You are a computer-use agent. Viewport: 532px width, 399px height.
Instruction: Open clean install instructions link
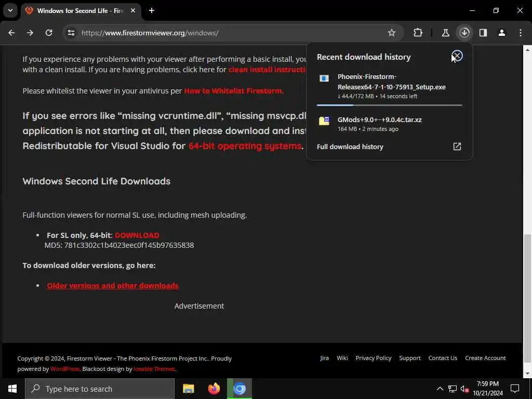pyautogui.click(x=267, y=70)
